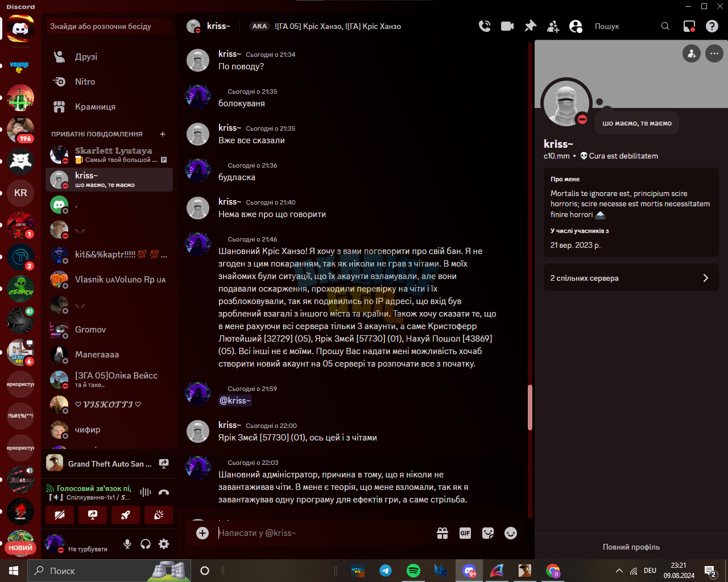This screenshot has width=728, height=582.
Task: Open the Крамниця shop
Action: [x=109, y=107]
